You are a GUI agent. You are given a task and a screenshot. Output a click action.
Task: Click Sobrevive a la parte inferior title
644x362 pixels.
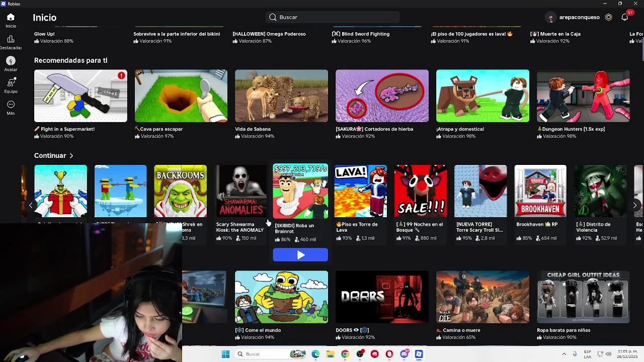click(x=177, y=34)
